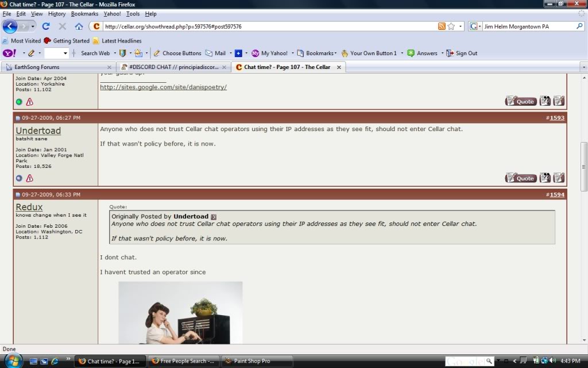Viewport: 588px width, 368px height.
Task: Open Getting Started bookmark
Action: coord(67,41)
